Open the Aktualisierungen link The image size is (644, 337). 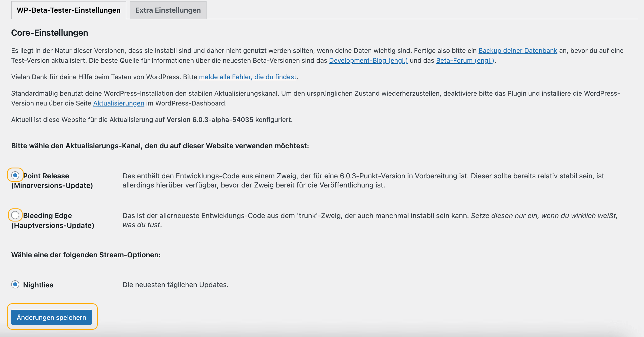(118, 103)
